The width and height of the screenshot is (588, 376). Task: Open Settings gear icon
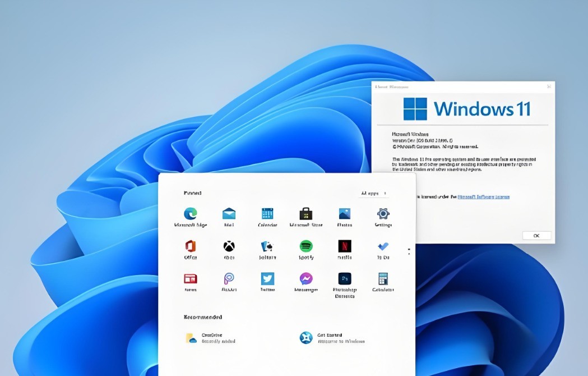coord(383,214)
